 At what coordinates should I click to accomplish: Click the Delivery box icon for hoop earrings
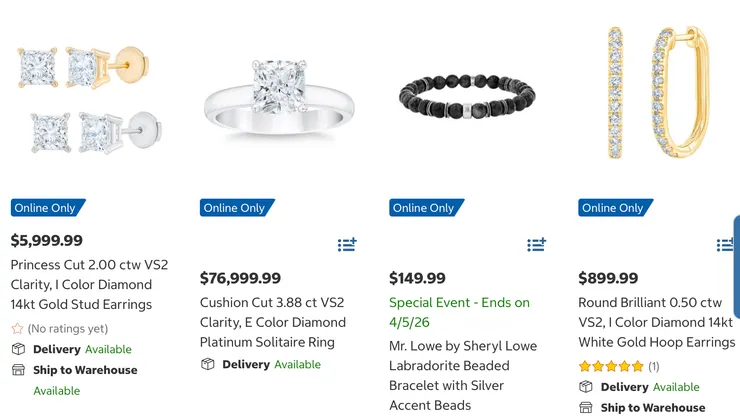point(586,387)
